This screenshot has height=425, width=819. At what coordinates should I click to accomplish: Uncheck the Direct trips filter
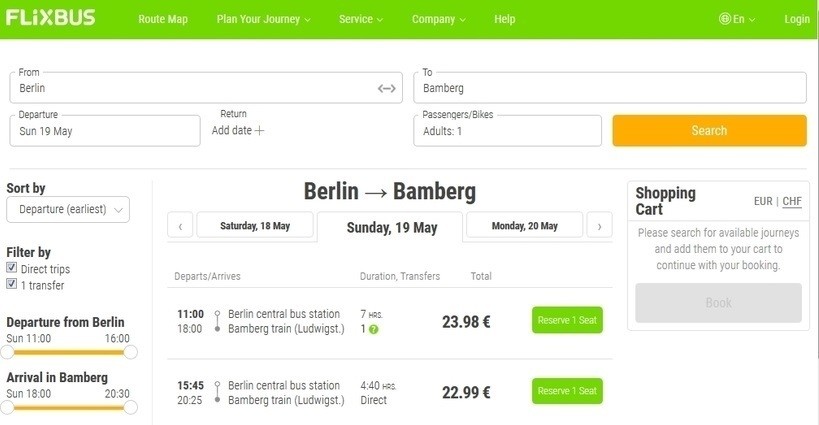point(12,269)
